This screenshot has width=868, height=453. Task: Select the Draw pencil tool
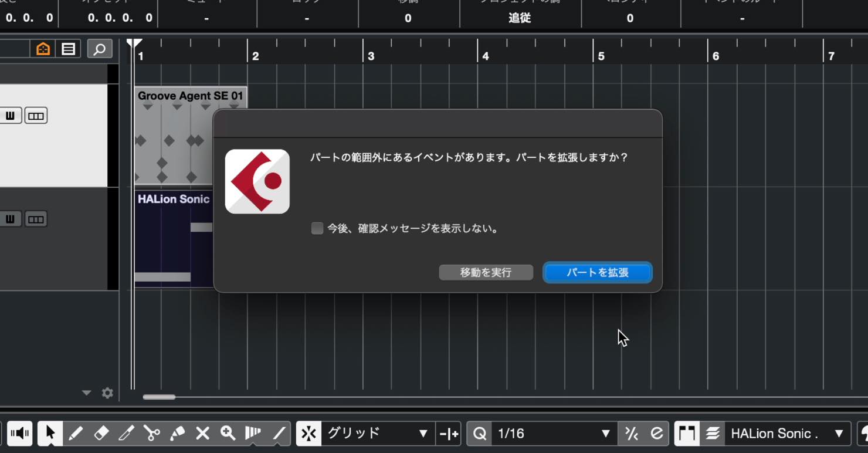click(76, 434)
